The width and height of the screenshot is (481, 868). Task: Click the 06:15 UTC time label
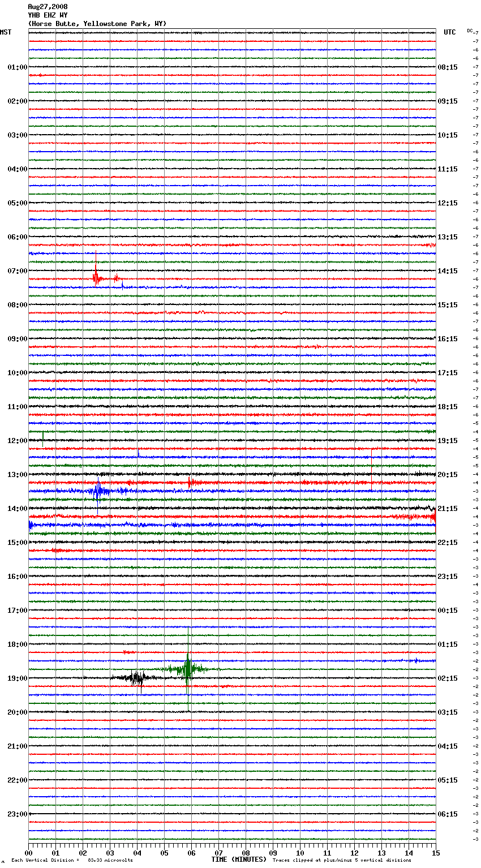point(448,814)
